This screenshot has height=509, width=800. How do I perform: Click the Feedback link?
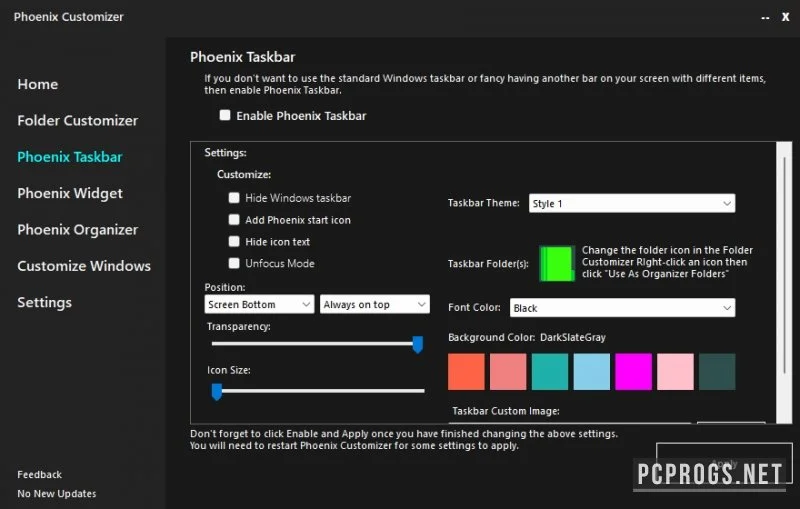(39, 474)
